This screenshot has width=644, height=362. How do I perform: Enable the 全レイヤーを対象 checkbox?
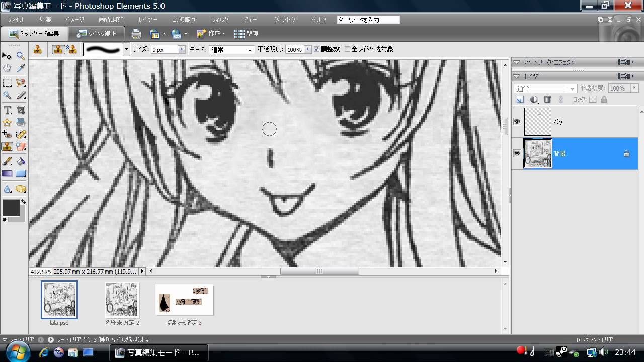(347, 49)
